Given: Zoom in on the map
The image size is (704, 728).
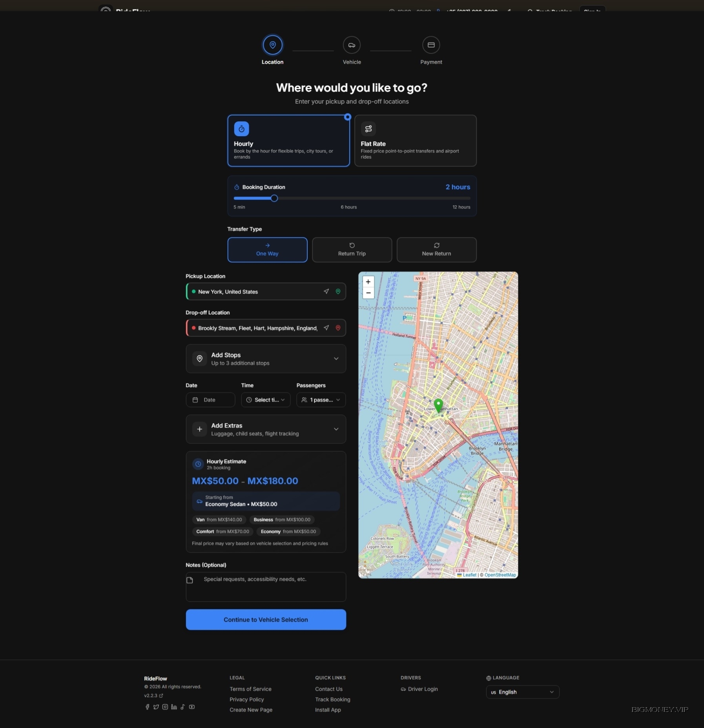Looking at the screenshot, I should coord(368,282).
